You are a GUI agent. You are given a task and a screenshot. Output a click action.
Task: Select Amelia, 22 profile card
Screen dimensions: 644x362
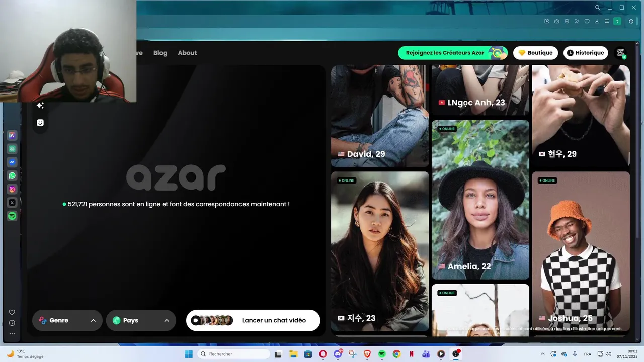point(480,200)
